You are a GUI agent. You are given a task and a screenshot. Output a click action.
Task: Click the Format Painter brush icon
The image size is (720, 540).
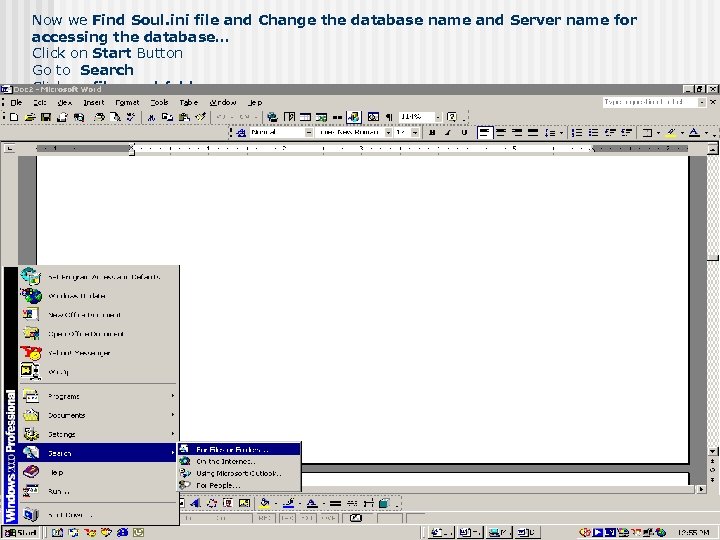point(200,117)
